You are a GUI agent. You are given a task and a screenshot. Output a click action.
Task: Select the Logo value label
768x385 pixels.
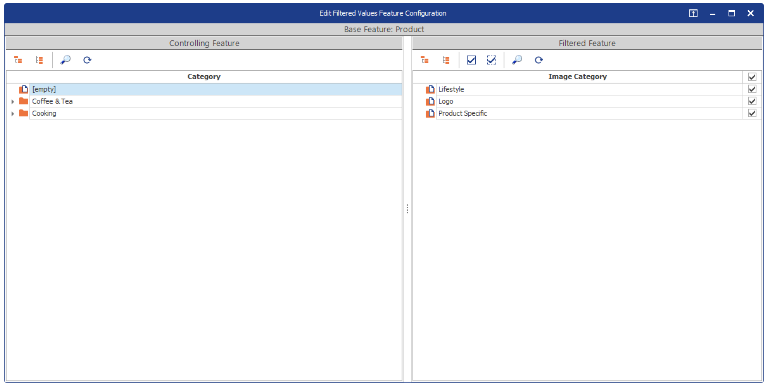[446, 101]
